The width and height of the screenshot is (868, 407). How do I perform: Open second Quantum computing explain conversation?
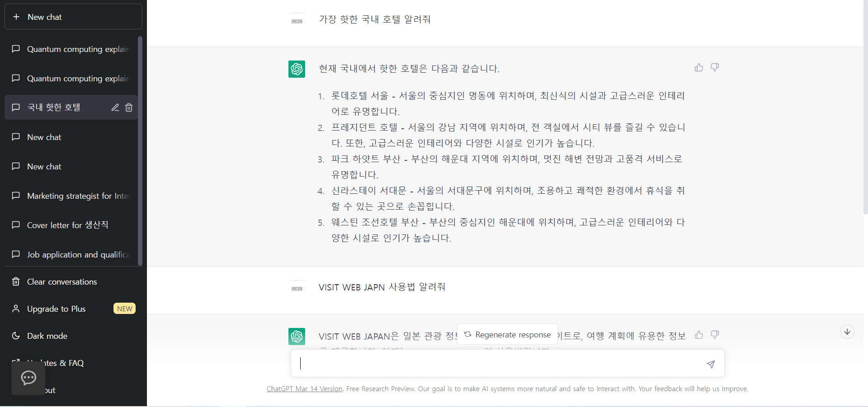coord(71,78)
